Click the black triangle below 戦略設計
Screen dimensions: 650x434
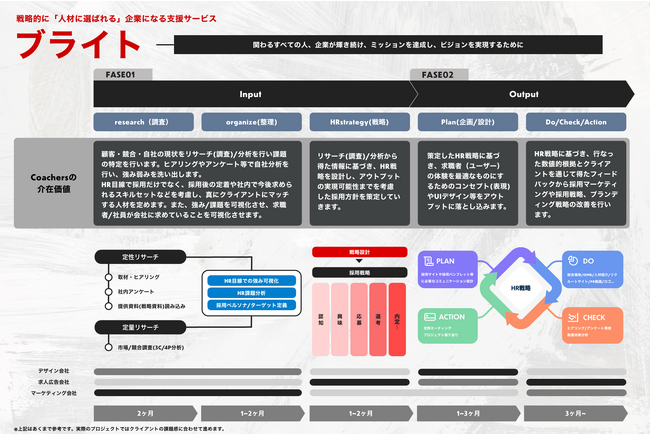pos(359,261)
